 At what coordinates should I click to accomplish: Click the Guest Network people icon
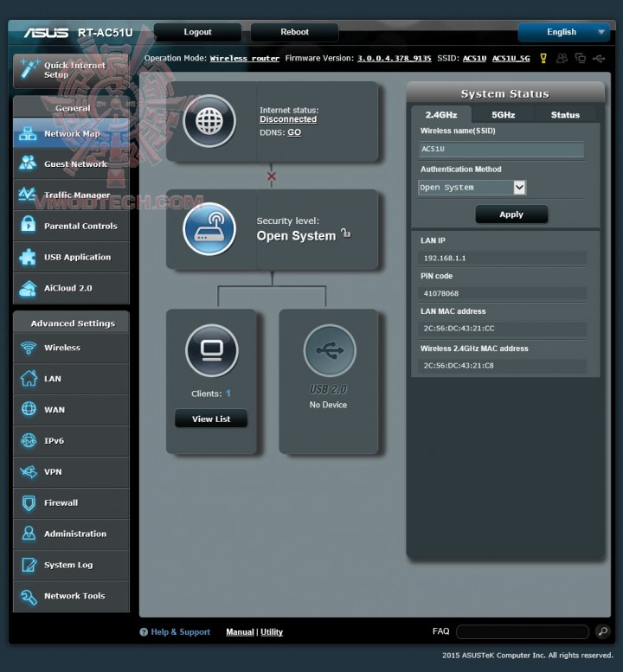tap(28, 163)
